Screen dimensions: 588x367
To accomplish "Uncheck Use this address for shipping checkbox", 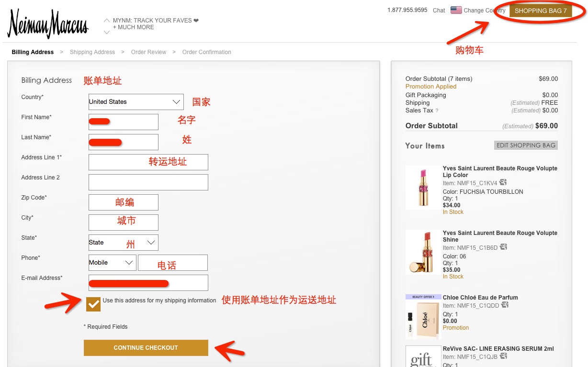I will 93,304.
